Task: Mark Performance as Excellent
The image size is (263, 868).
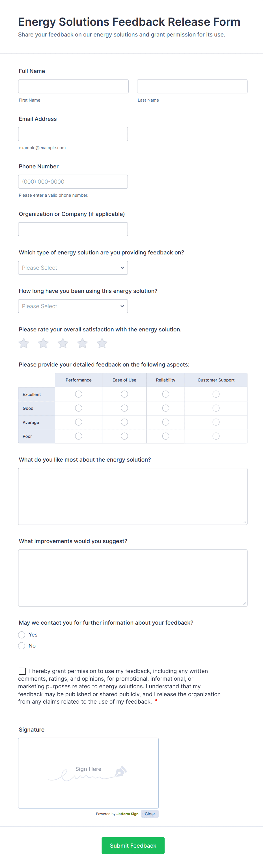Action: (x=78, y=394)
